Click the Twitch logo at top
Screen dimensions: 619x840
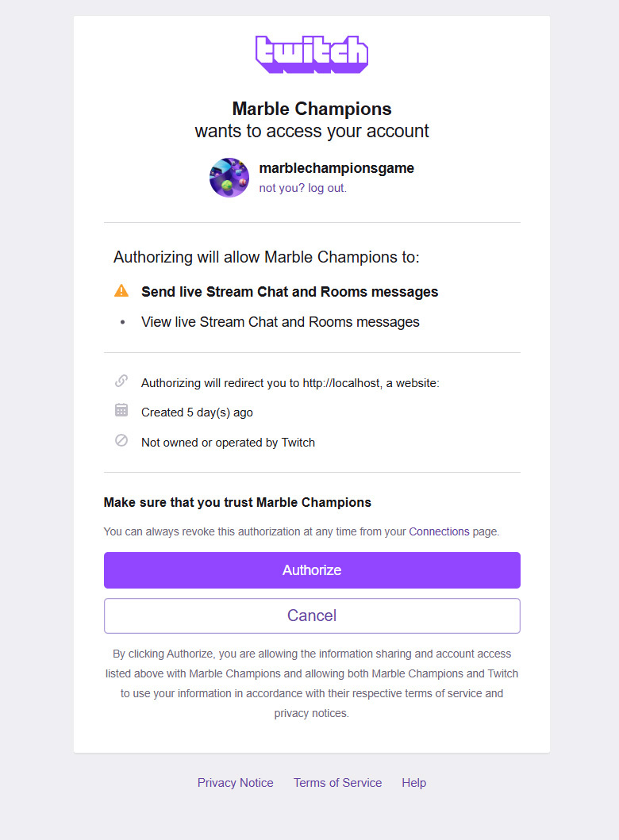[x=312, y=55]
